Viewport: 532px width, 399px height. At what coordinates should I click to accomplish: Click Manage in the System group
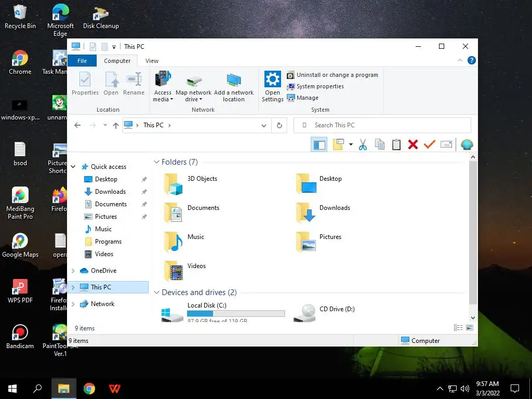(303, 98)
